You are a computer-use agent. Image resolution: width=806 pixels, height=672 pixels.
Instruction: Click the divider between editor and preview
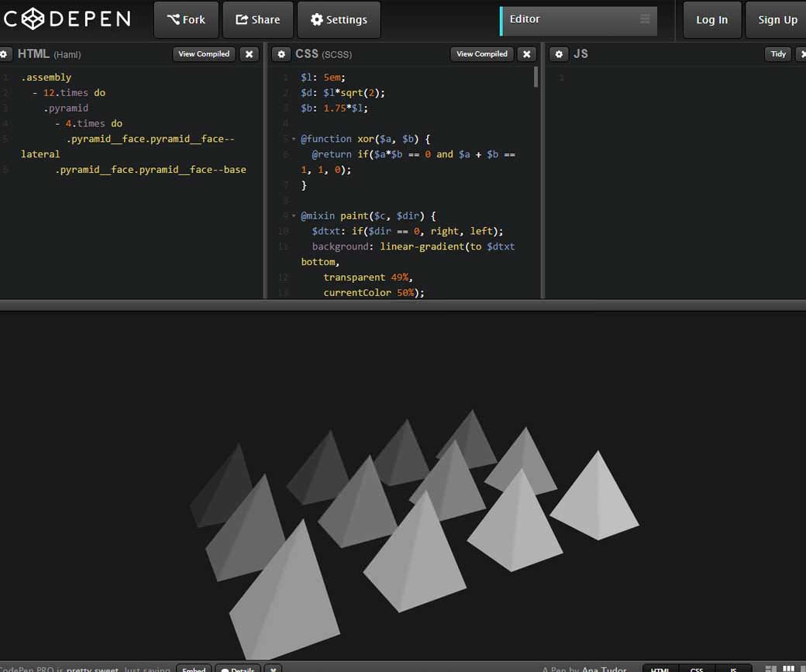point(403,305)
